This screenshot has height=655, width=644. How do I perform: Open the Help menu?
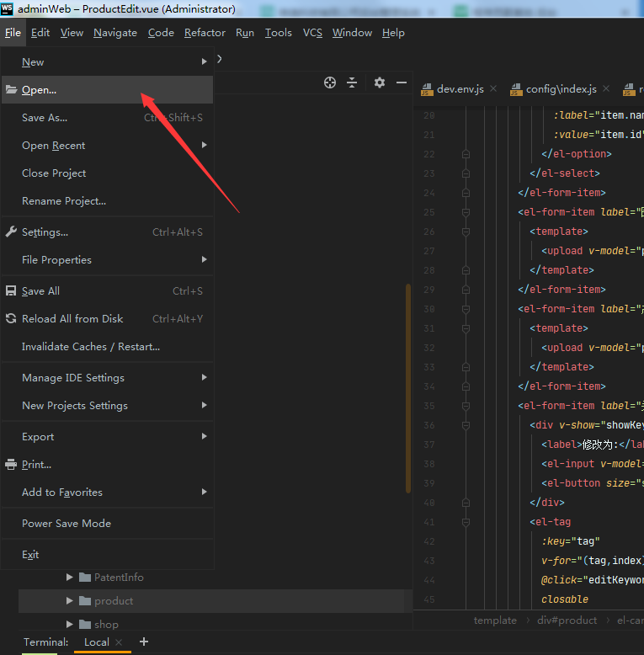click(x=393, y=33)
